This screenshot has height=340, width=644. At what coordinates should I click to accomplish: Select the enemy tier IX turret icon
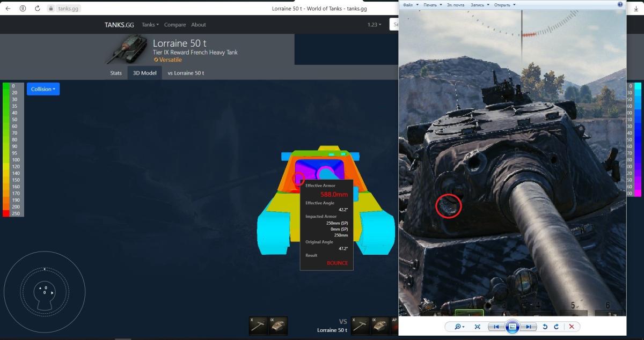379,326
